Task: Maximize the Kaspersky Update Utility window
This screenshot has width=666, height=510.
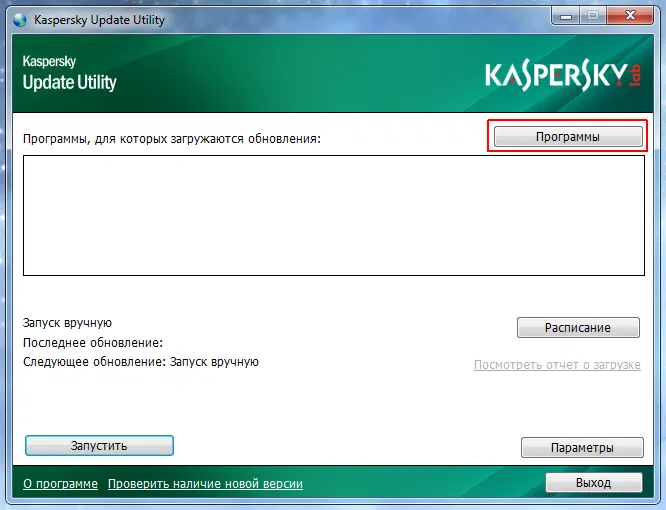Action: coord(593,16)
